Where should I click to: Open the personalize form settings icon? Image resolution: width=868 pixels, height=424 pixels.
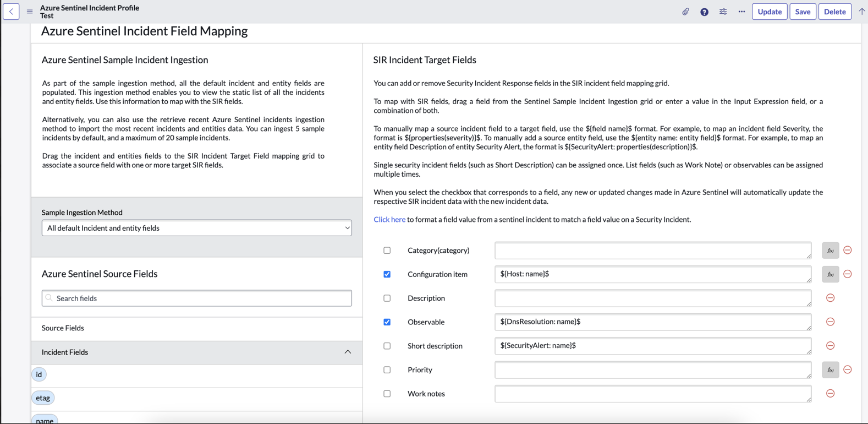723,12
